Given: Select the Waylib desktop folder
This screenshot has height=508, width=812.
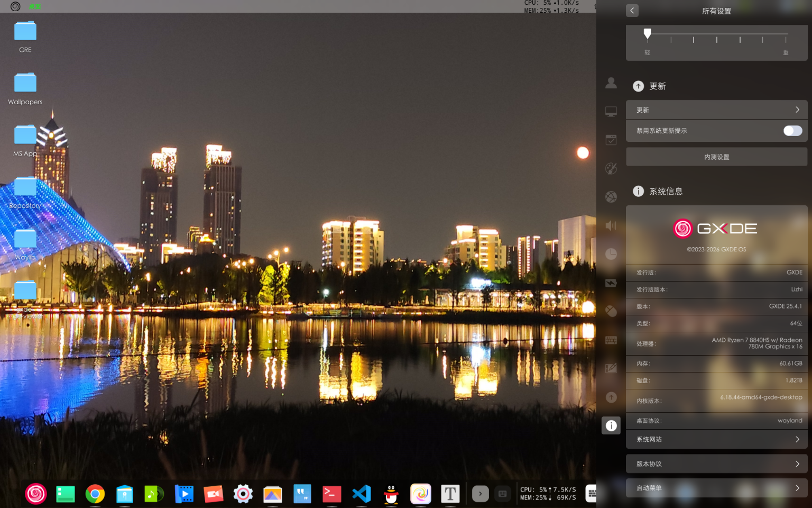Looking at the screenshot, I should (25, 244).
